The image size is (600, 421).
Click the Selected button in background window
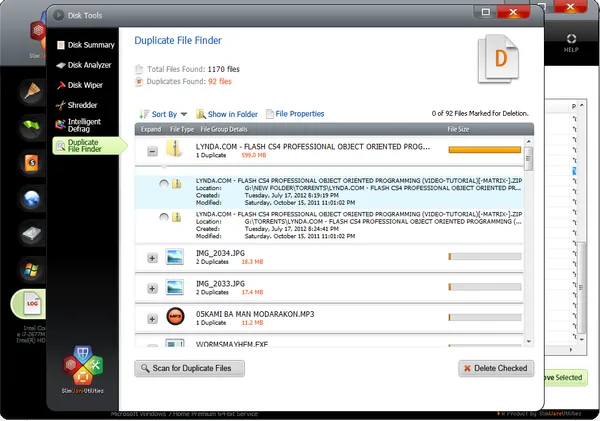click(565, 377)
